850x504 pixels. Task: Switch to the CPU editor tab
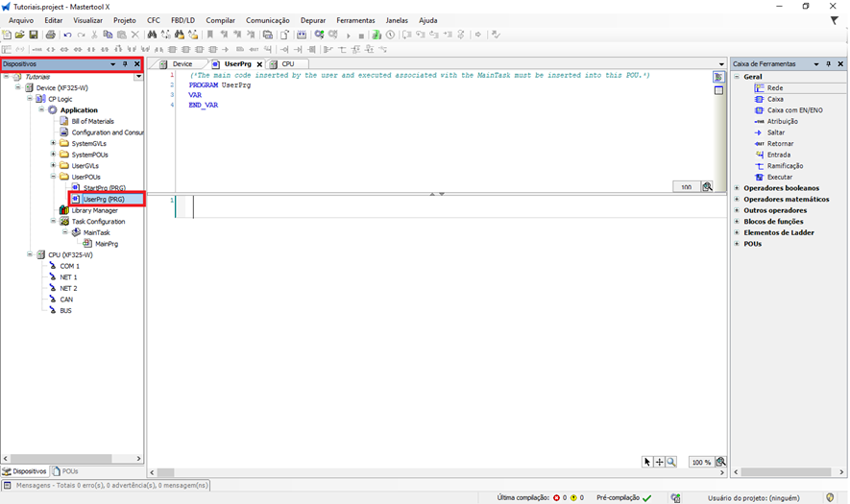click(287, 64)
